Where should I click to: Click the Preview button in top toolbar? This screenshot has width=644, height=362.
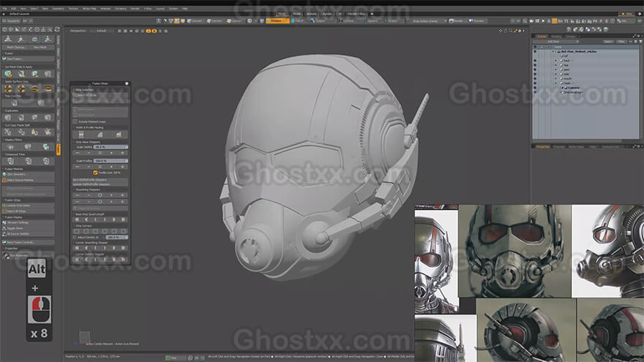pos(476,20)
